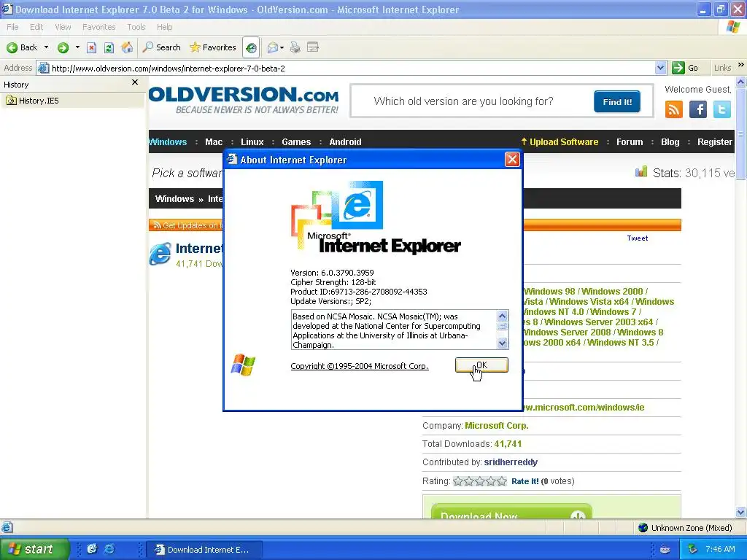
Task: Click the Windows flag logo in About dialog
Action: 243,365
